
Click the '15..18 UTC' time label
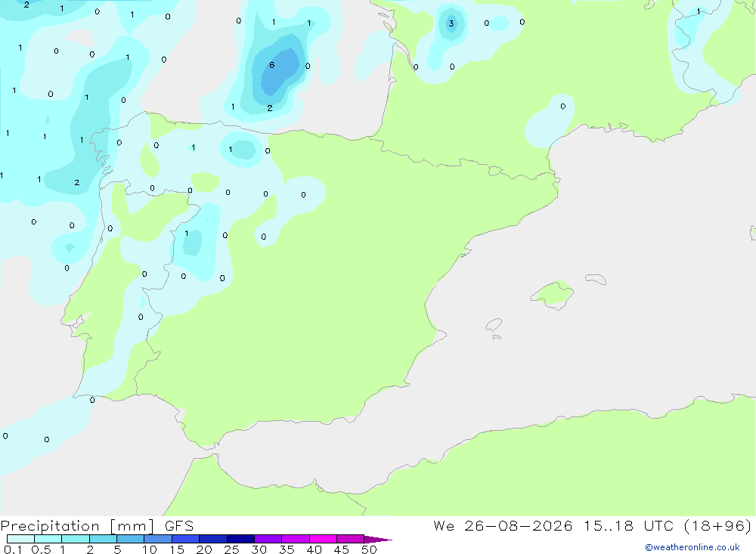click(x=628, y=525)
